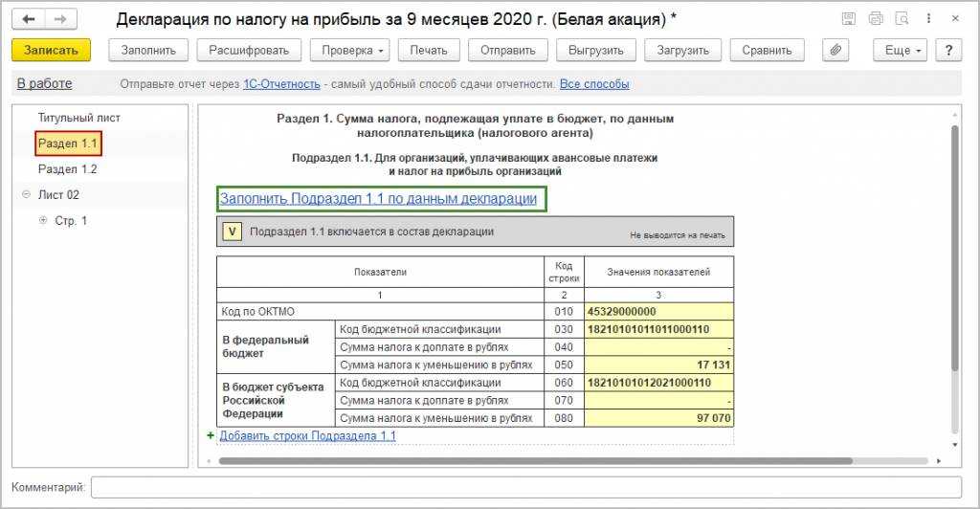Open the three-dot vertical menu
Image resolution: width=980 pixels, height=509 pixels.
(x=927, y=19)
